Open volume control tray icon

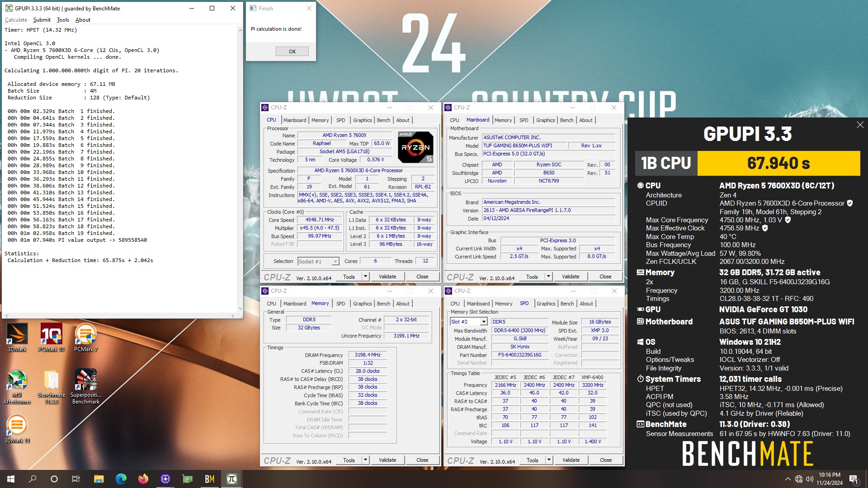point(810,479)
